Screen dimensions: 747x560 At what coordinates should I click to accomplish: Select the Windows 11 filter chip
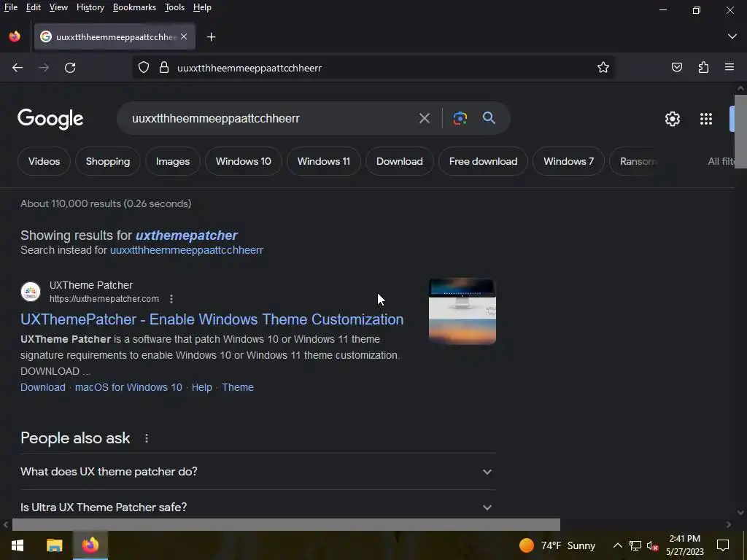[323, 161]
